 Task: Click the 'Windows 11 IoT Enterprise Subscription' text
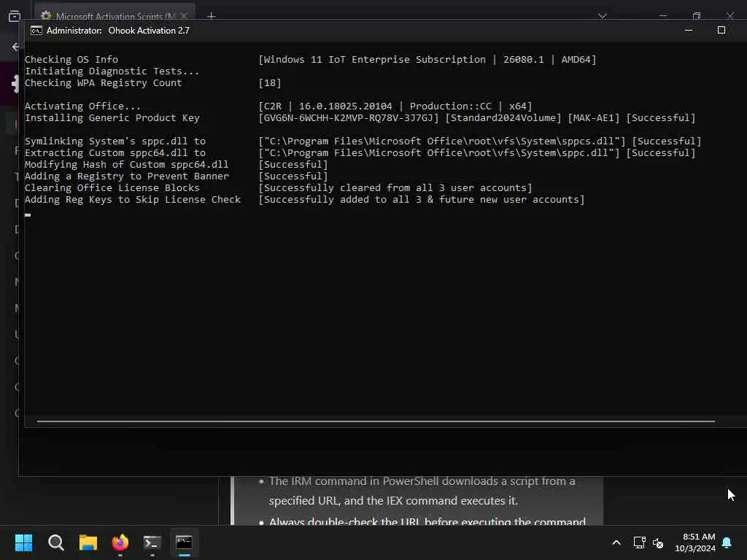point(374,60)
